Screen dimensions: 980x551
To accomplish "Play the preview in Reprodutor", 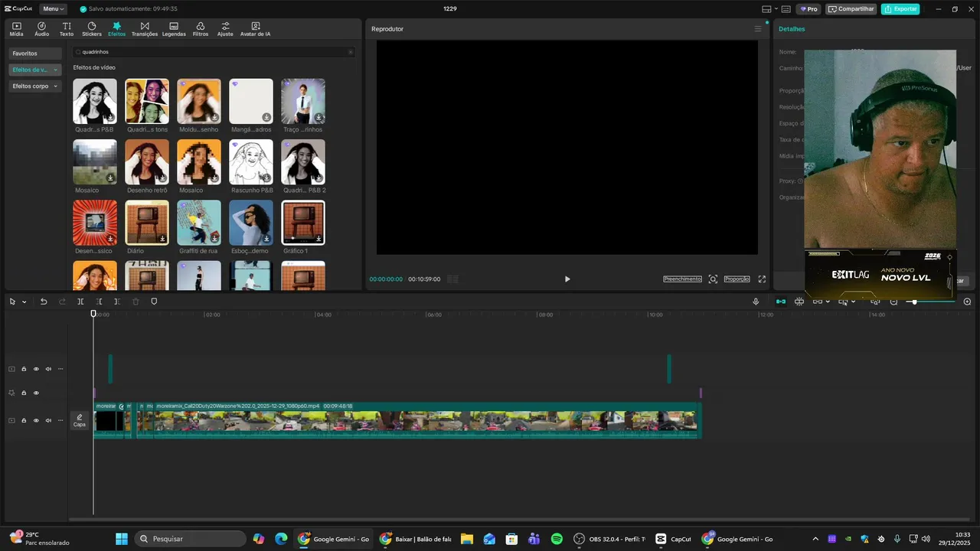I will coord(567,279).
